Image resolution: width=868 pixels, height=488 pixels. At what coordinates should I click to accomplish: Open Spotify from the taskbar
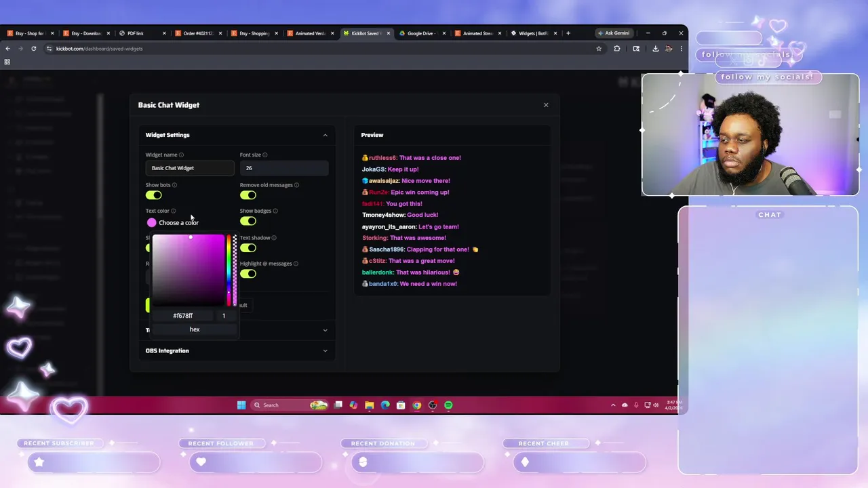[x=448, y=405]
